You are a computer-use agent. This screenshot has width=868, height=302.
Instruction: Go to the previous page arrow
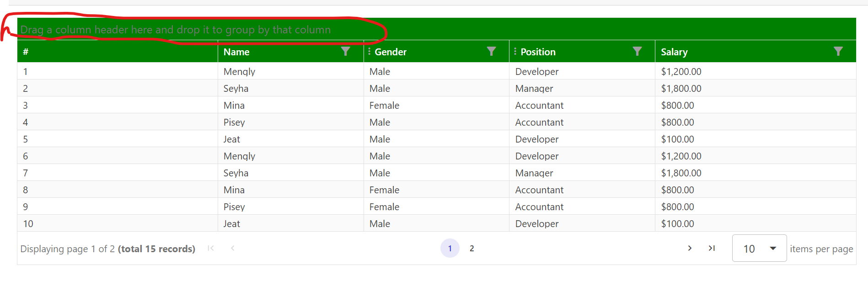pos(233,248)
